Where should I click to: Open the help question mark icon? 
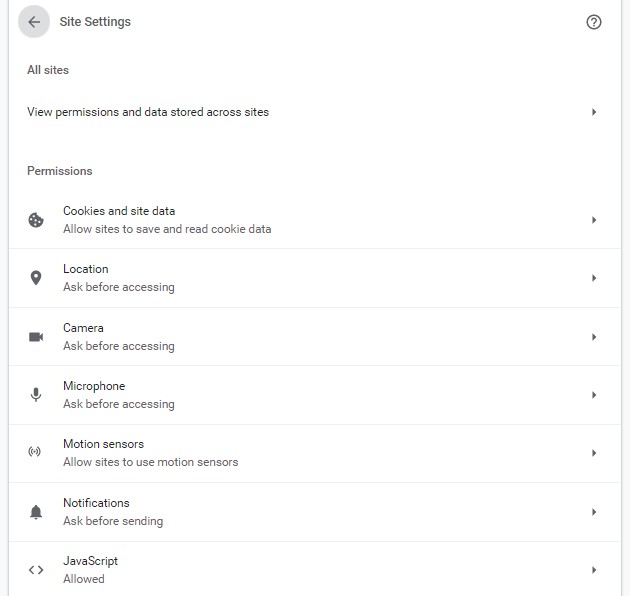(593, 22)
